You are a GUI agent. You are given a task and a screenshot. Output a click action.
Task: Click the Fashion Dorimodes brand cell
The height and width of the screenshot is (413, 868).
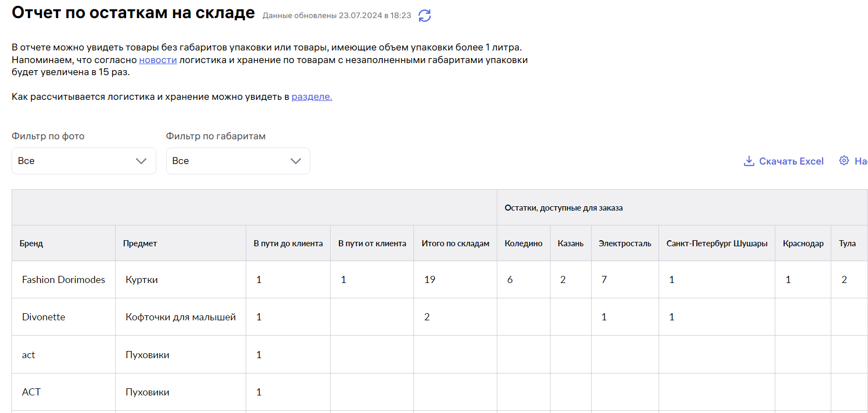[64, 280]
